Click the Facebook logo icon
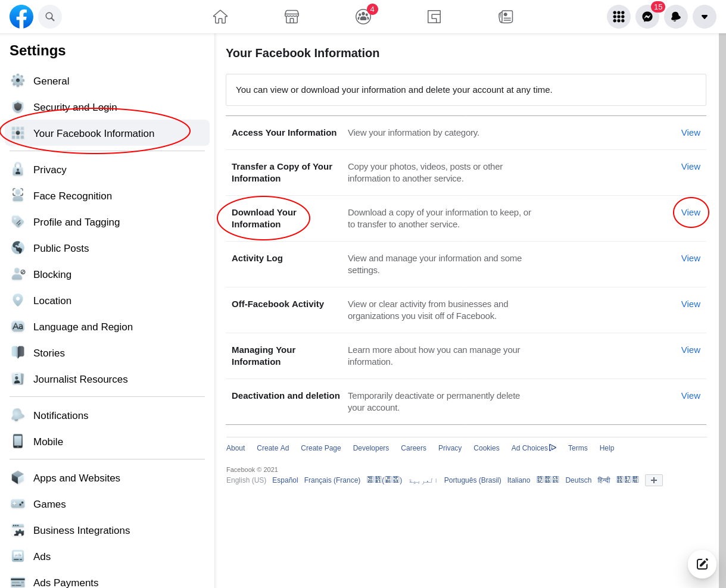This screenshot has height=588, width=726. (x=21, y=17)
